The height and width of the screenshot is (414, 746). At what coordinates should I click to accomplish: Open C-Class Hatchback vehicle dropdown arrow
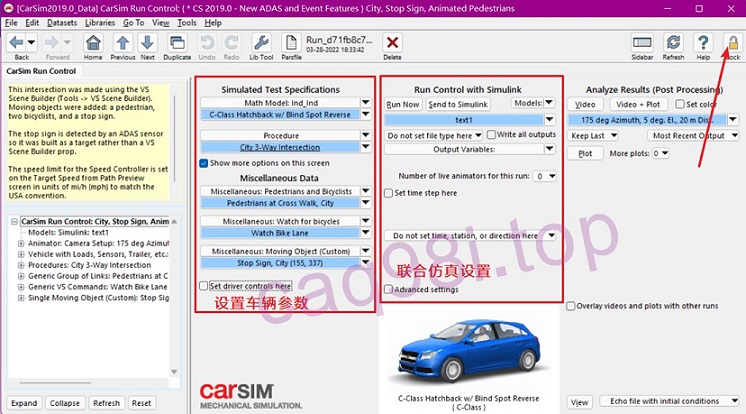coord(365,114)
